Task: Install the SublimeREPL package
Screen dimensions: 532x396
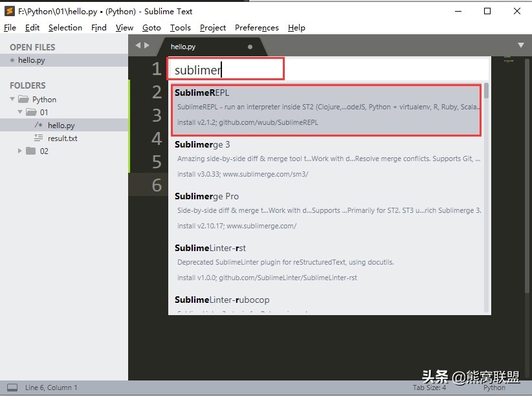Action: pos(326,110)
